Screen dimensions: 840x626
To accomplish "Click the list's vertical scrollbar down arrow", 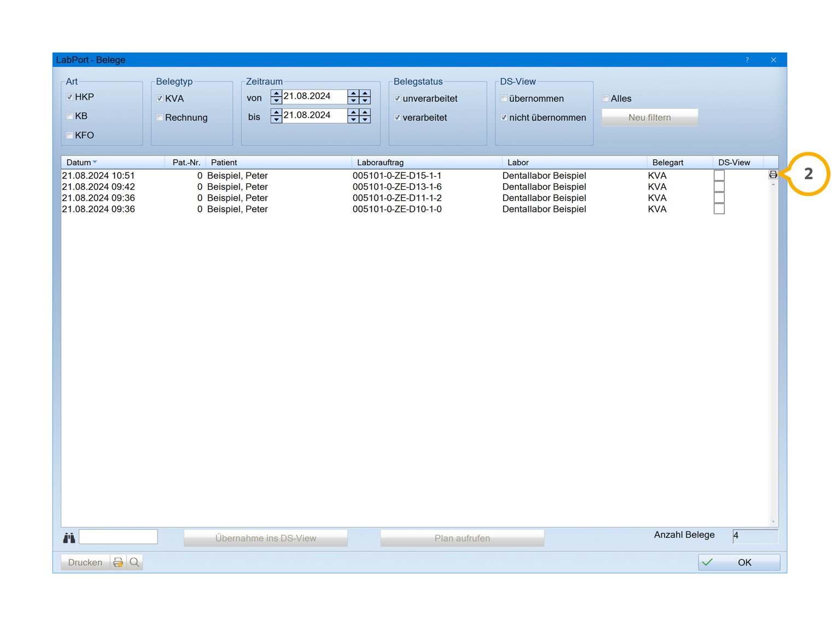I will [773, 522].
